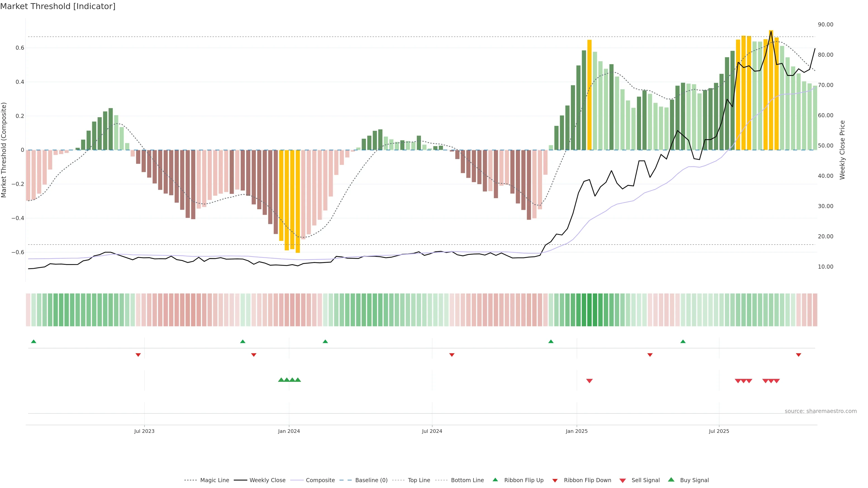Toggle Composite legend entry

tap(320, 480)
